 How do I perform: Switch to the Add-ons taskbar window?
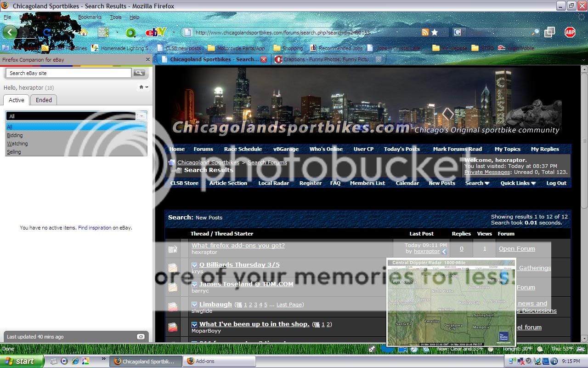219,361
